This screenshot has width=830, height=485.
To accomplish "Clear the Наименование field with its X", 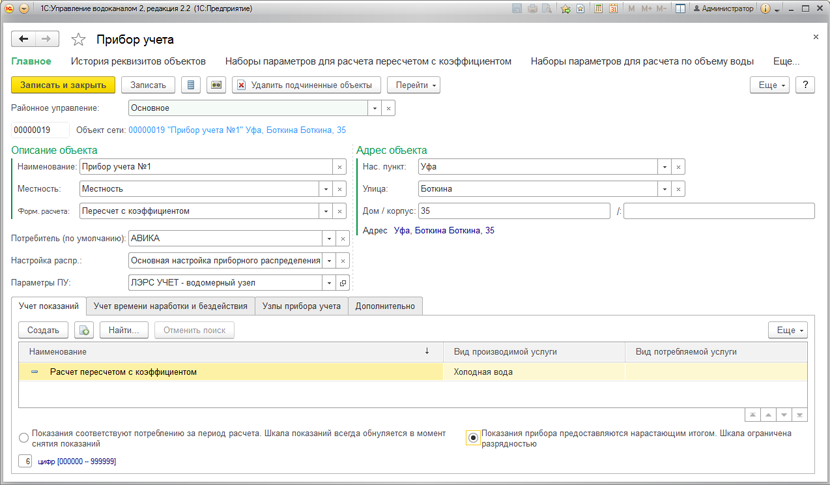I will coord(340,167).
